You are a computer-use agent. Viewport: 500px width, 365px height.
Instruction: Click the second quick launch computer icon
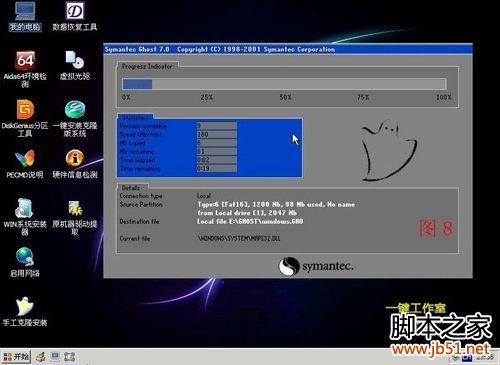pyautogui.click(x=55, y=357)
